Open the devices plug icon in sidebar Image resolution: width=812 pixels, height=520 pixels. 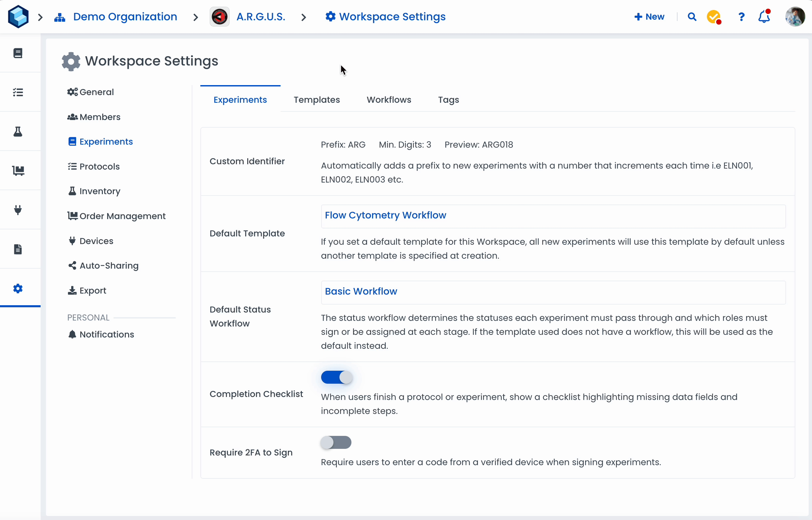pyautogui.click(x=18, y=210)
